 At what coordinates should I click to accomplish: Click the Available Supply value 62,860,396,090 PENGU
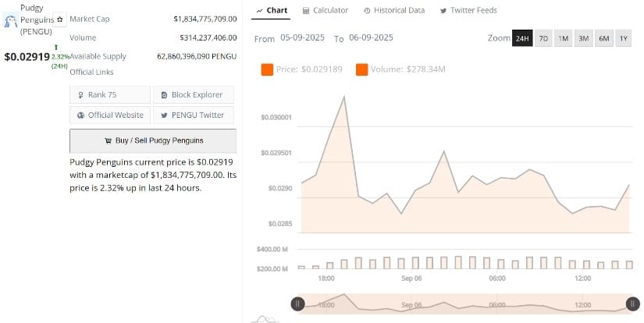pos(197,57)
